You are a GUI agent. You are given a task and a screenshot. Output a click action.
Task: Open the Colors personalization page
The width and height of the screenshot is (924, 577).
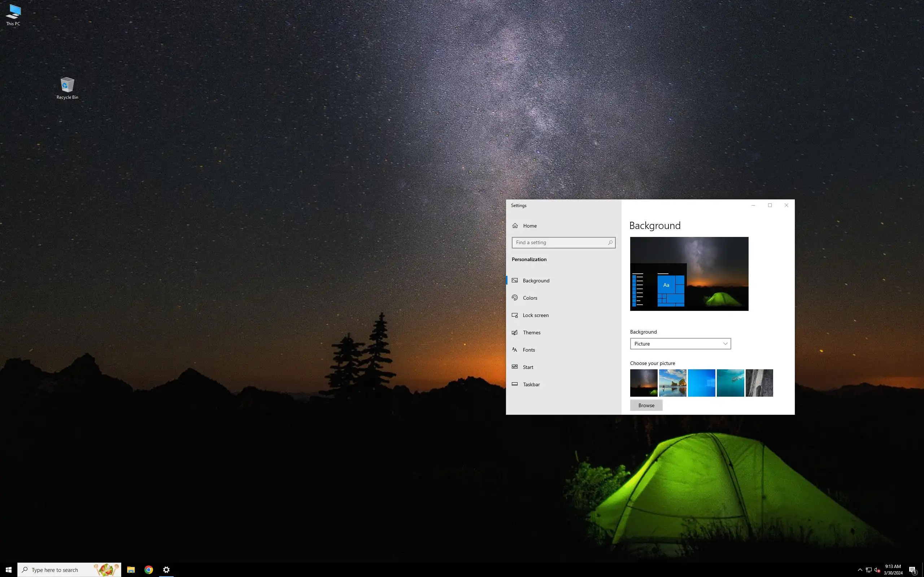pyautogui.click(x=529, y=298)
